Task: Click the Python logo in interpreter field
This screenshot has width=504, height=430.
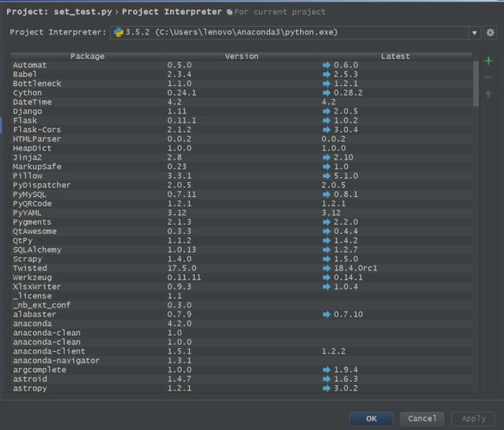Action: 118,32
